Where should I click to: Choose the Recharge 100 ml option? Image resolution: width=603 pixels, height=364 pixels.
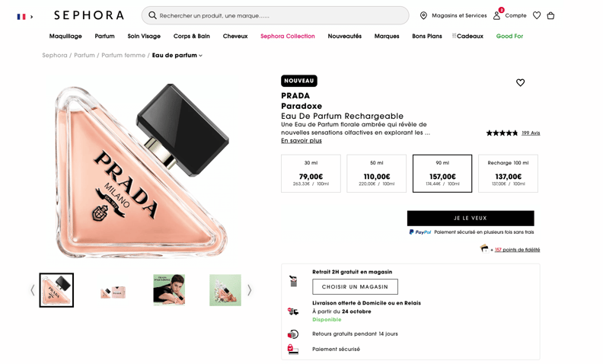[x=508, y=174]
